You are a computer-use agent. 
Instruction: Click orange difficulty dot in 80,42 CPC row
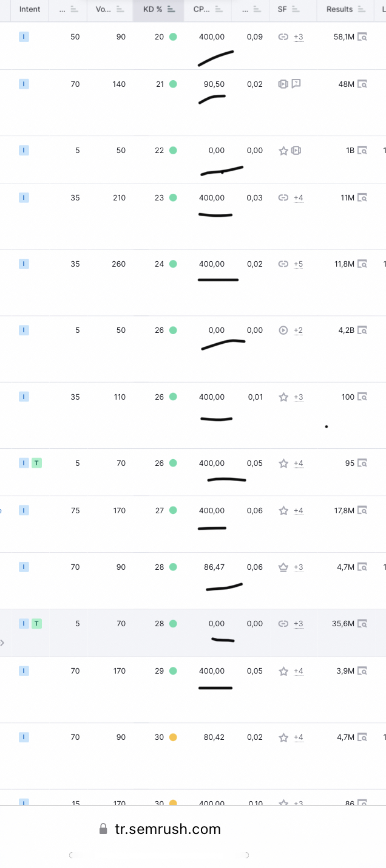(173, 737)
